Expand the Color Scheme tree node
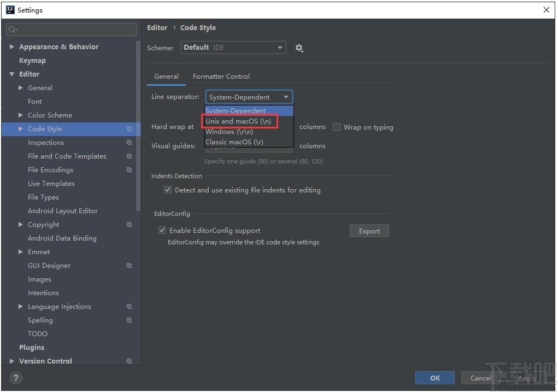The image size is (558, 392). pyautogui.click(x=21, y=115)
